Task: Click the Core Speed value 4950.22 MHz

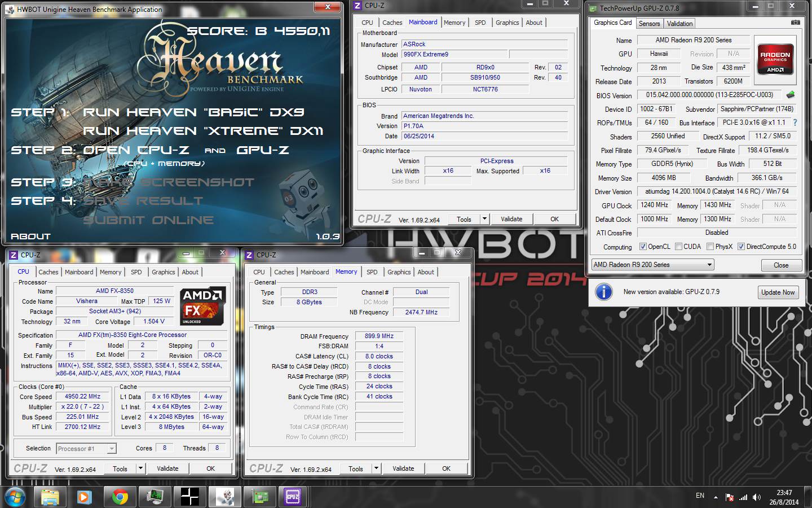Action: (x=82, y=396)
